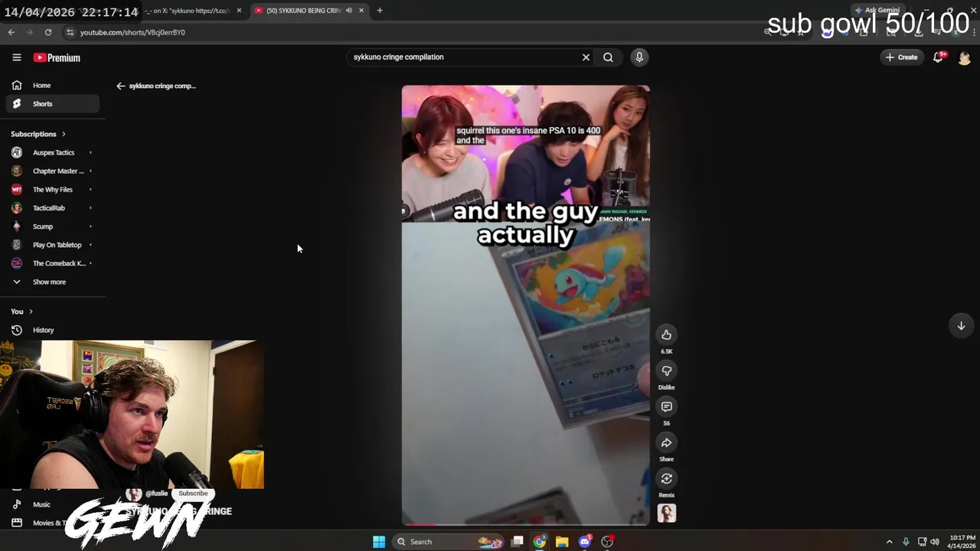Screen dimensions: 980x551
Task: Clear the search box with the X
Action: point(586,57)
